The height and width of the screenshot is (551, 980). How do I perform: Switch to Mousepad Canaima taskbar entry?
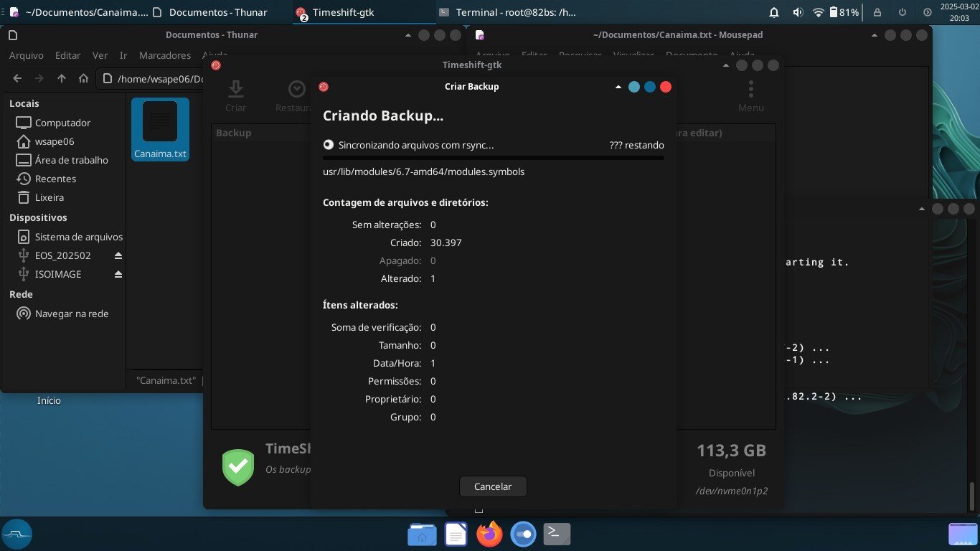click(77, 12)
